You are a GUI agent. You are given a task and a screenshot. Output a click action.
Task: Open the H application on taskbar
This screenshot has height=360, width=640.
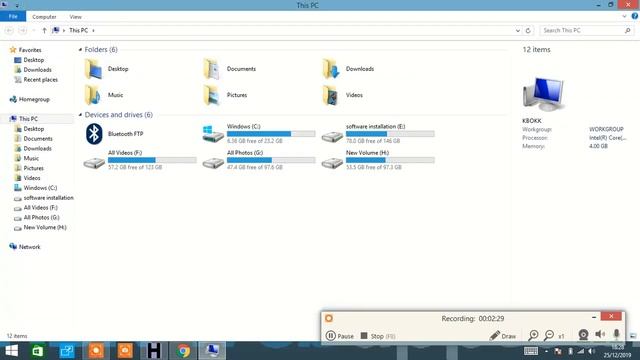[154, 351]
